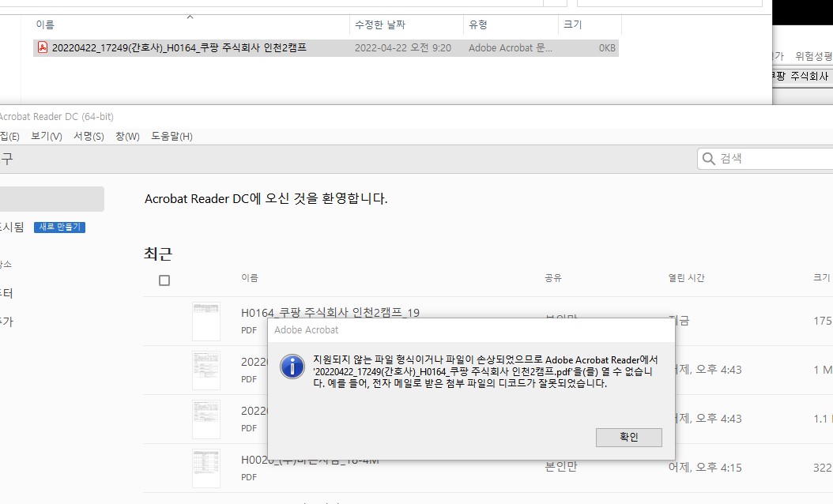Open the 창(W) menu
Image resolution: width=833 pixels, height=504 pixels.
(x=127, y=137)
